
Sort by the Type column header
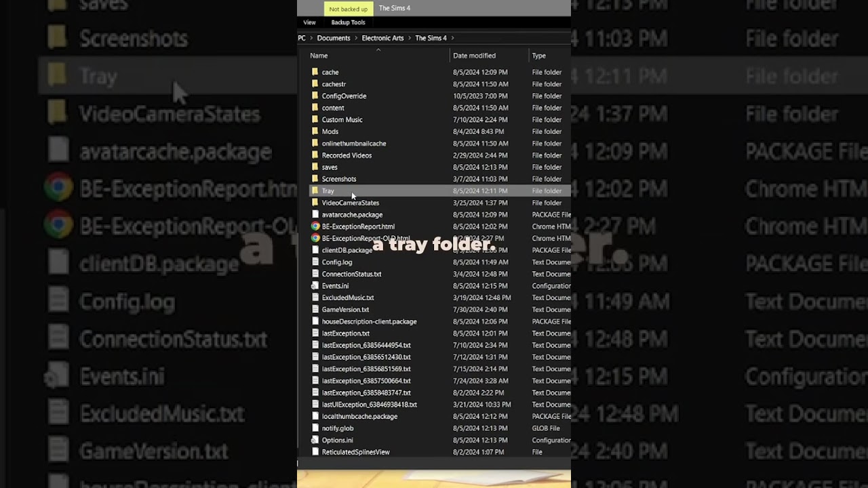[538, 56]
